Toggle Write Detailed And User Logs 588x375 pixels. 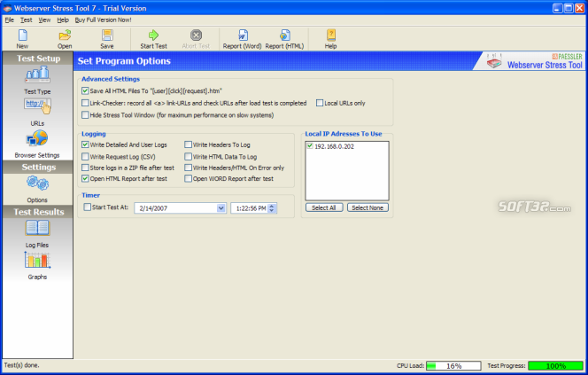[x=85, y=145]
